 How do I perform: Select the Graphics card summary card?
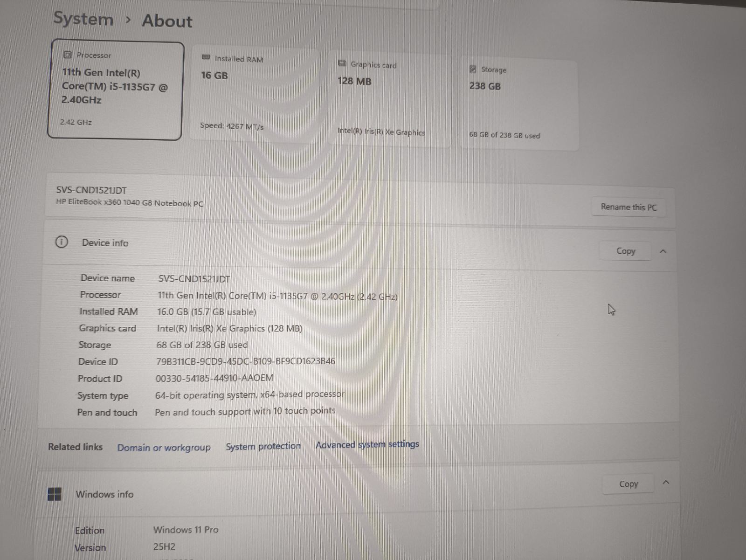(389, 99)
